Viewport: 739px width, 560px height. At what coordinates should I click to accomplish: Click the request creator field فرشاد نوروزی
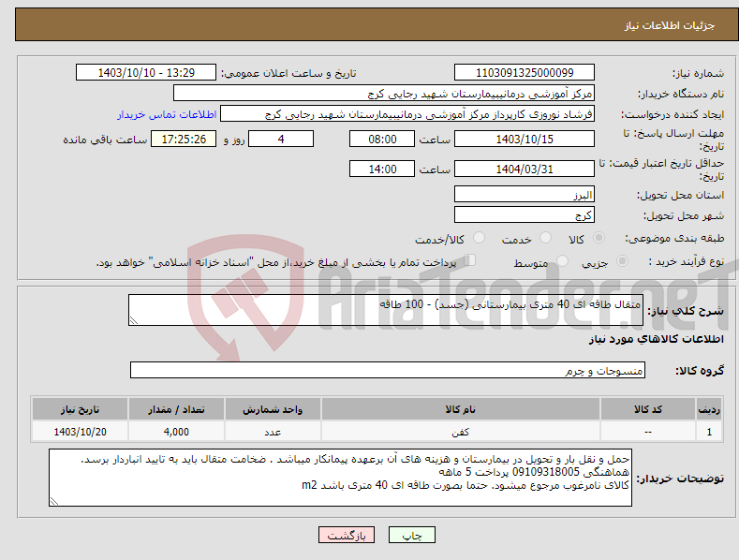pyautogui.click(x=407, y=114)
